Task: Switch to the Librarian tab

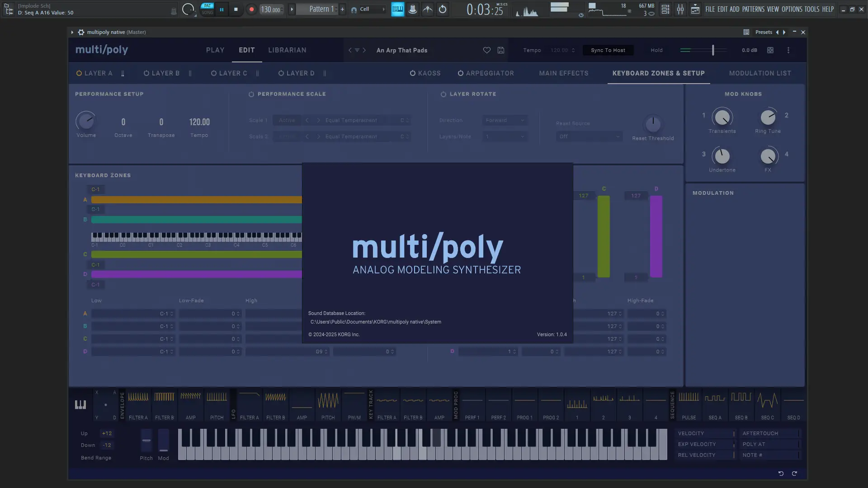Action: tap(287, 50)
